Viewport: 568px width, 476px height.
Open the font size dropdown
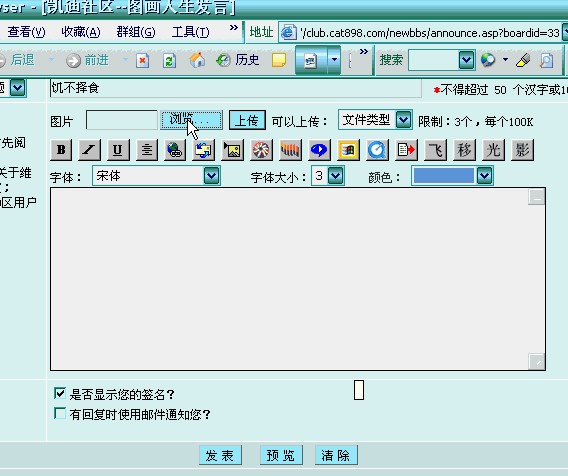(x=335, y=176)
